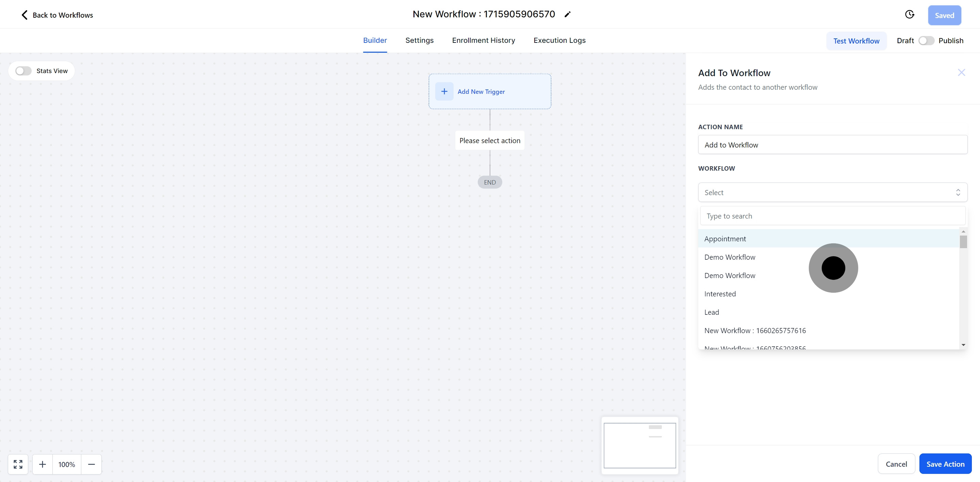Click the dropdown list scrollbar down arrow
Screen dimensions: 980x482
pos(963,345)
